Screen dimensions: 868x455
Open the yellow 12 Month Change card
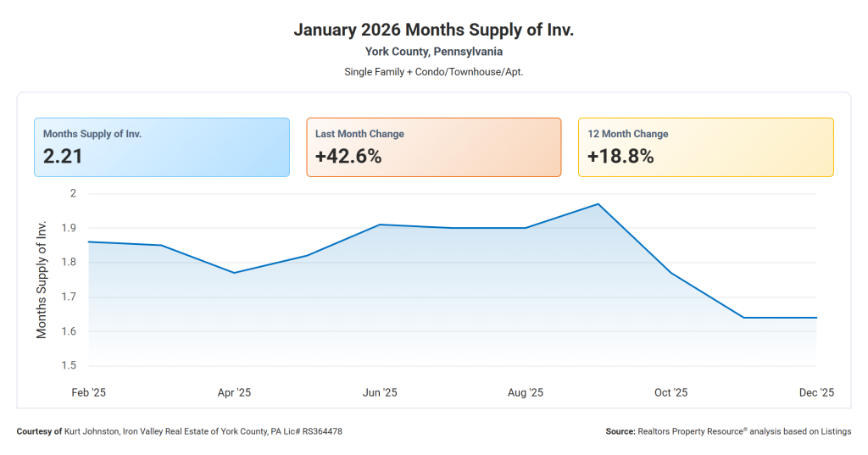click(705, 147)
